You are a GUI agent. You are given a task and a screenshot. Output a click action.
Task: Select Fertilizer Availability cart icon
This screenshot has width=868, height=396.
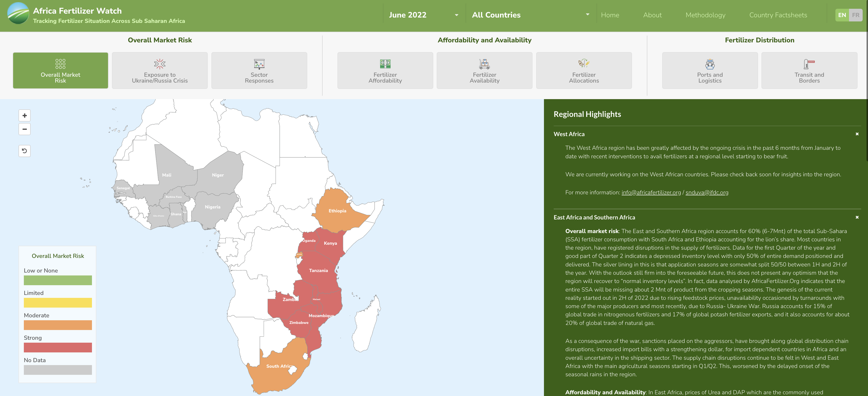click(484, 63)
